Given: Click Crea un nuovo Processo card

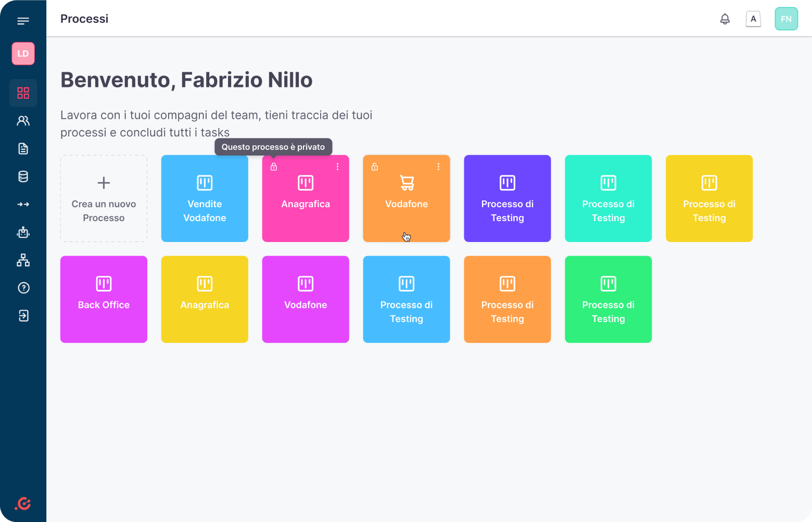Looking at the screenshot, I should [x=104, y=198].
